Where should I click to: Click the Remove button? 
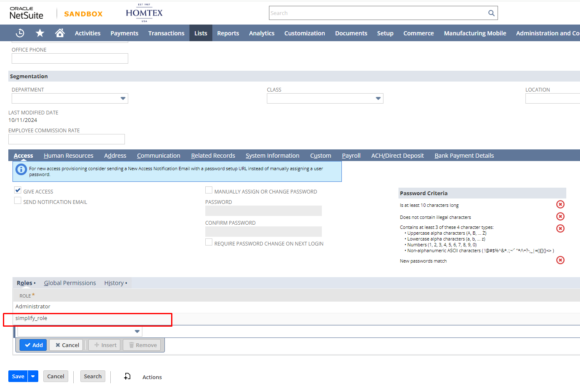[x=142, y=345]
